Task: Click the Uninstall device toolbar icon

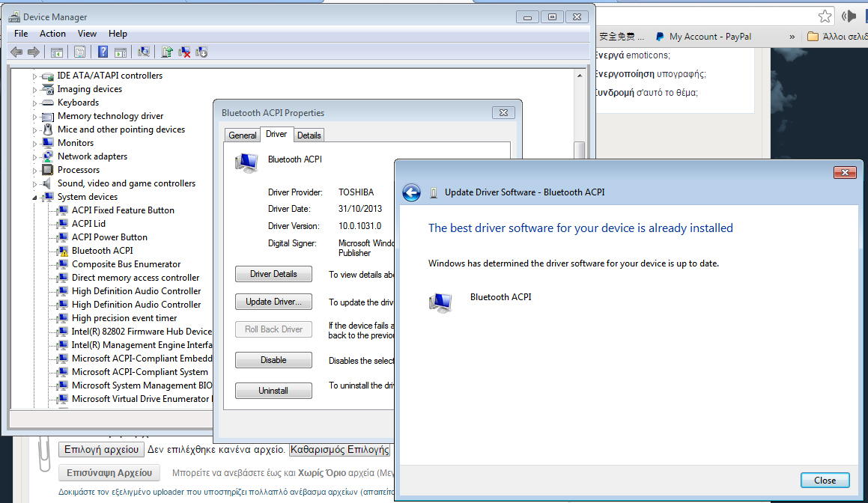Action: [184, 52]
